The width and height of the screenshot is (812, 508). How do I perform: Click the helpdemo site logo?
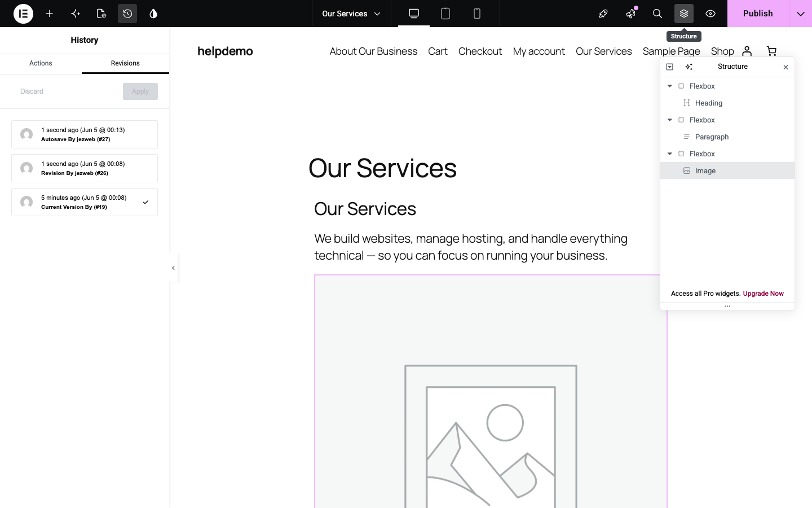(225, 51)
